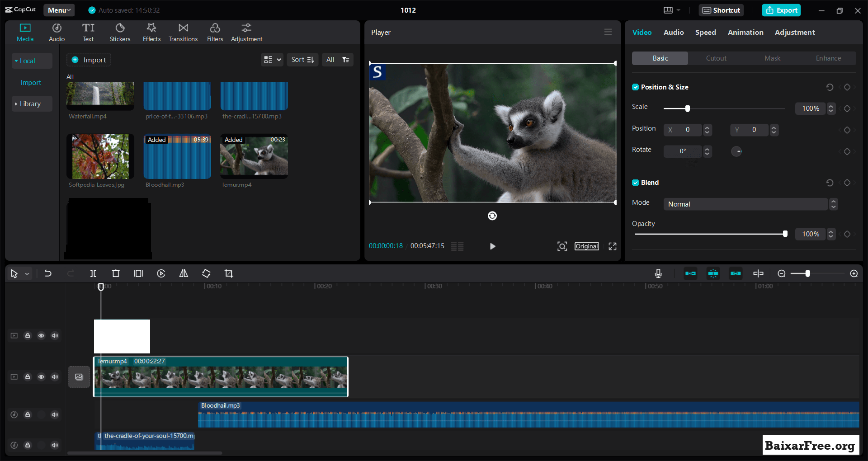Click the Export button
868x461 pixels.
point(781,10)
